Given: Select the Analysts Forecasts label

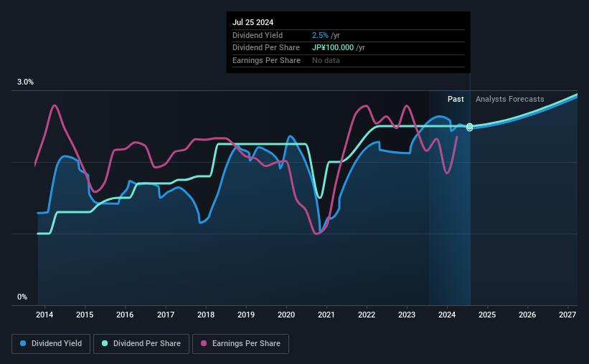Looking at the screenshot, I should coord(510,99).
